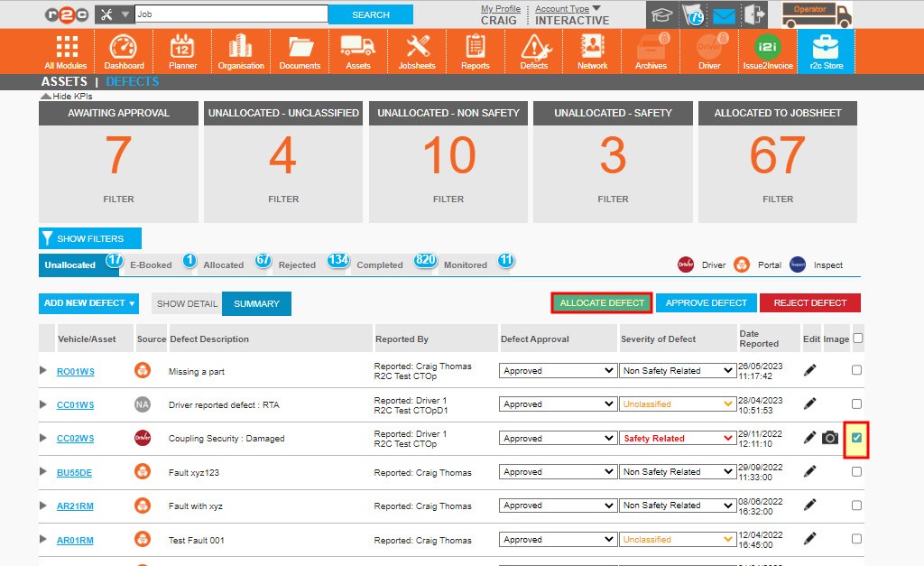Expand the AR21RM defect row arrow
Image resolution: width=924 pixels, height=566 pixels.
tap(42, 506)
